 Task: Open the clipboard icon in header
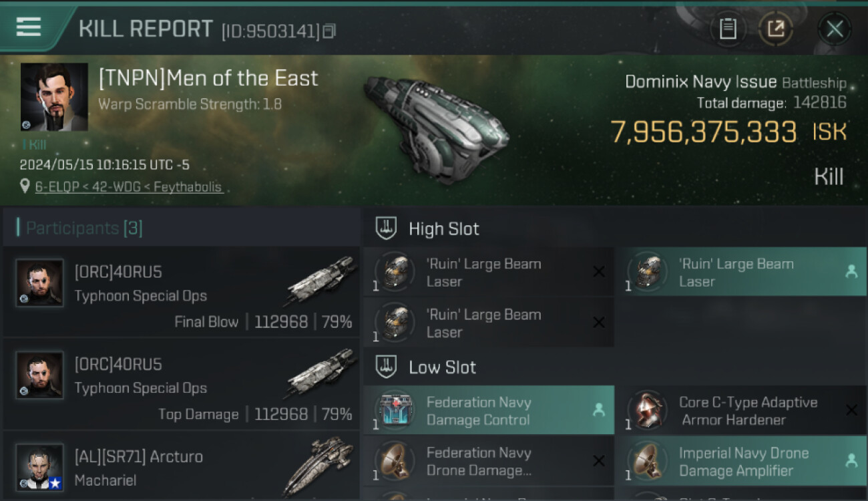pos(728,29)
